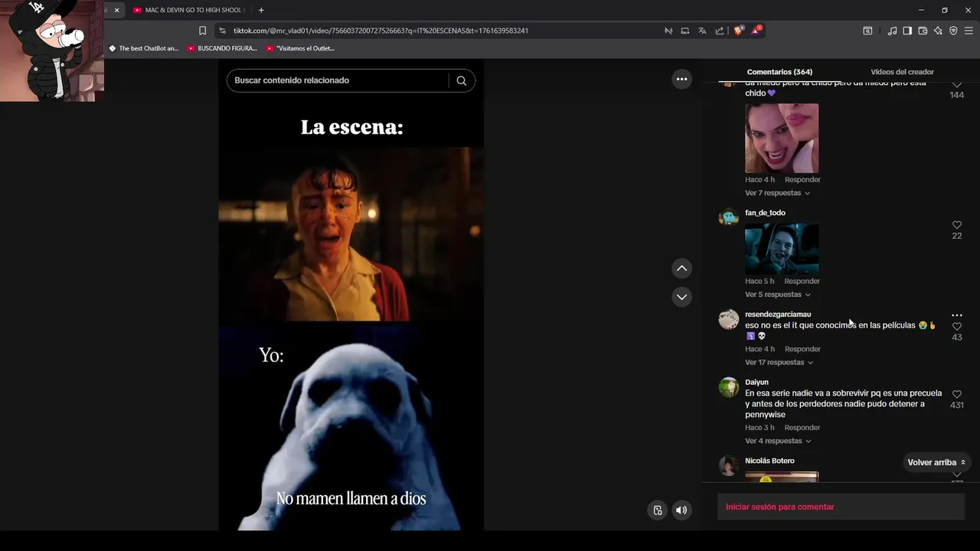Open Nicolás Botero's profile from username
The image size is (980, 551).
[769, 461]
